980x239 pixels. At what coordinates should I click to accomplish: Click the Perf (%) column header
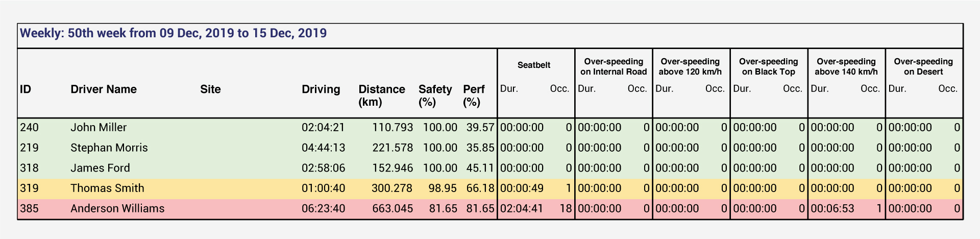point(474,95)
